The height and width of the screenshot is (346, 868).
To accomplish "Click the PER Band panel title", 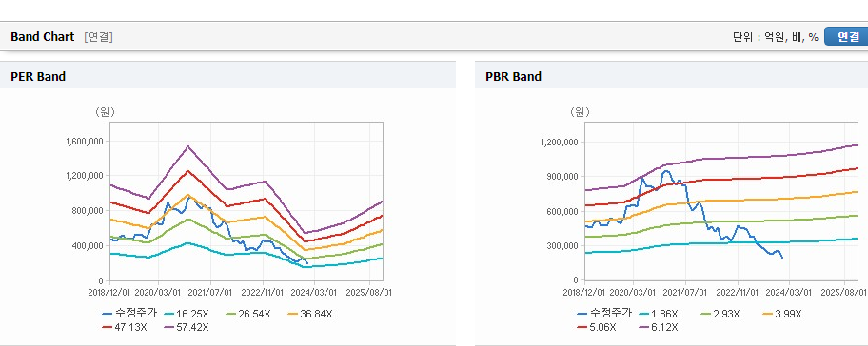I will pos(38,77).
